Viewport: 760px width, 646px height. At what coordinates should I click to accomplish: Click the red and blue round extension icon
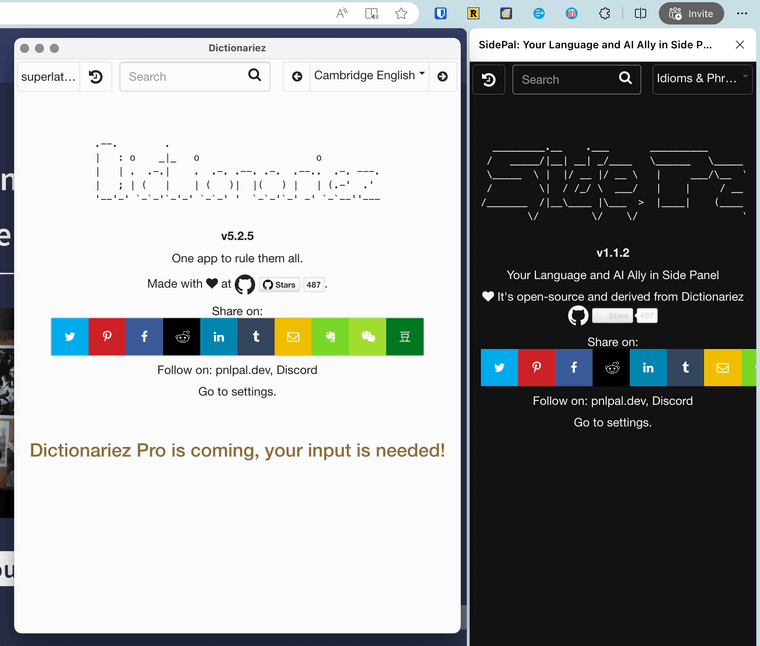[571, 14]
